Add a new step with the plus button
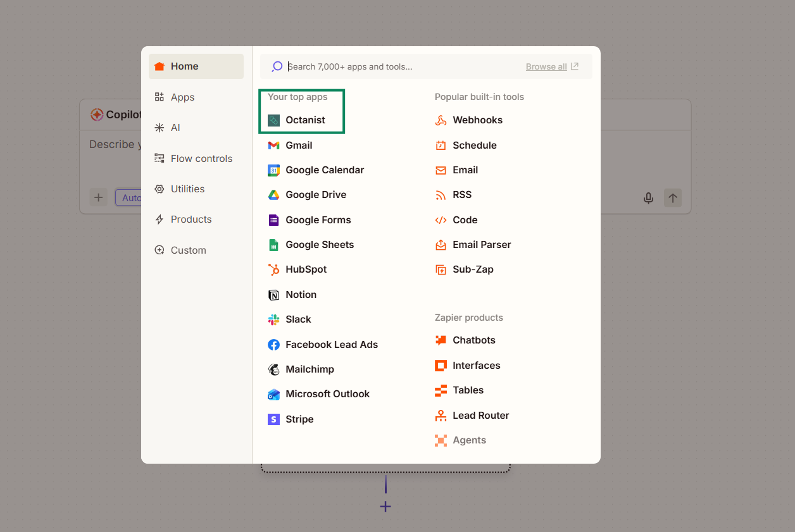795x532 pixels. (x=385, y=506)
